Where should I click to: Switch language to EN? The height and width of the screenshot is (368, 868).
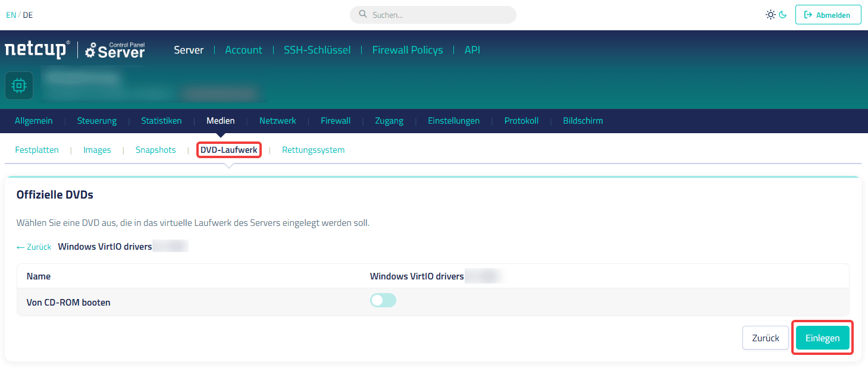11,15
